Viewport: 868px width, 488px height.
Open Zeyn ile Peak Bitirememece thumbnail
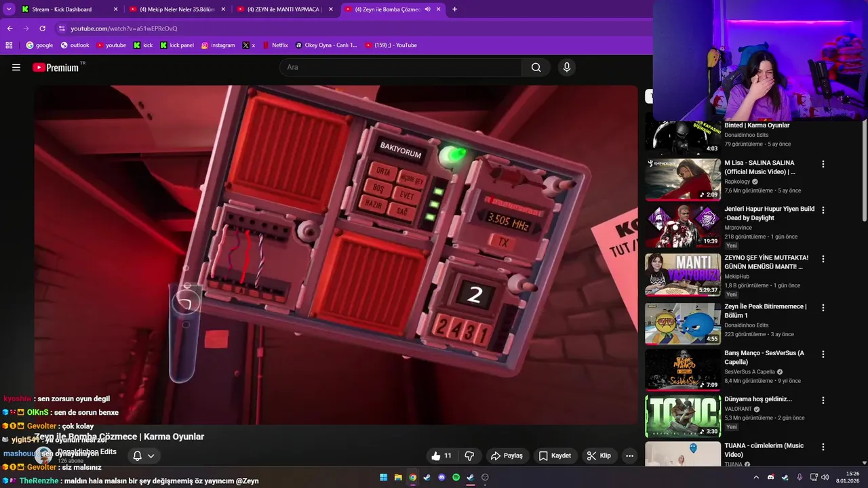tap(683, 324)
